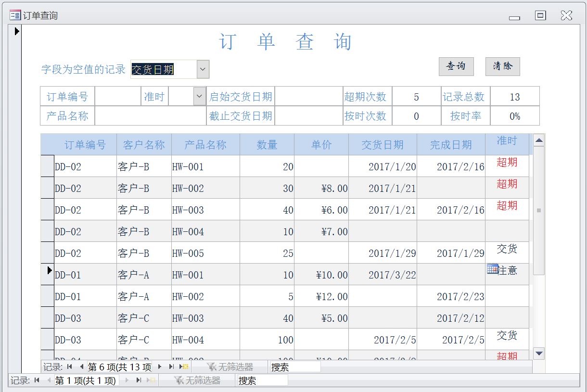Open the date picker icon beside 注意

point(492,269)
